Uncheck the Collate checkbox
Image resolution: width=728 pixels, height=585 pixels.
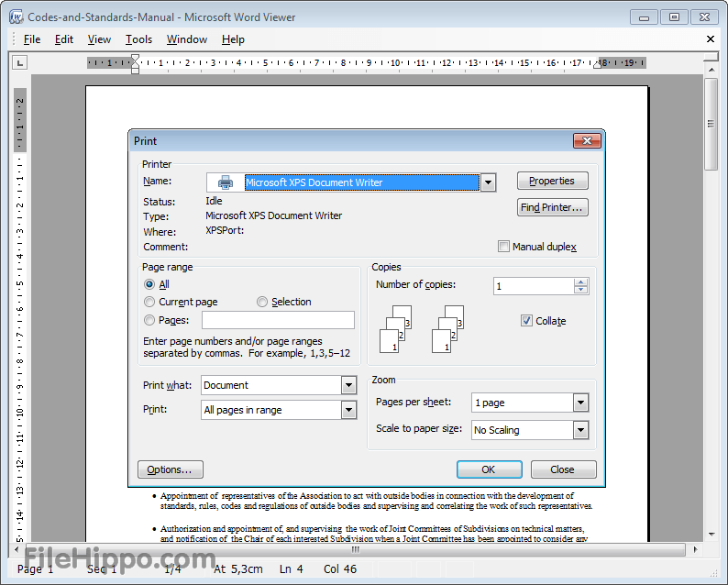pos(526,320)
